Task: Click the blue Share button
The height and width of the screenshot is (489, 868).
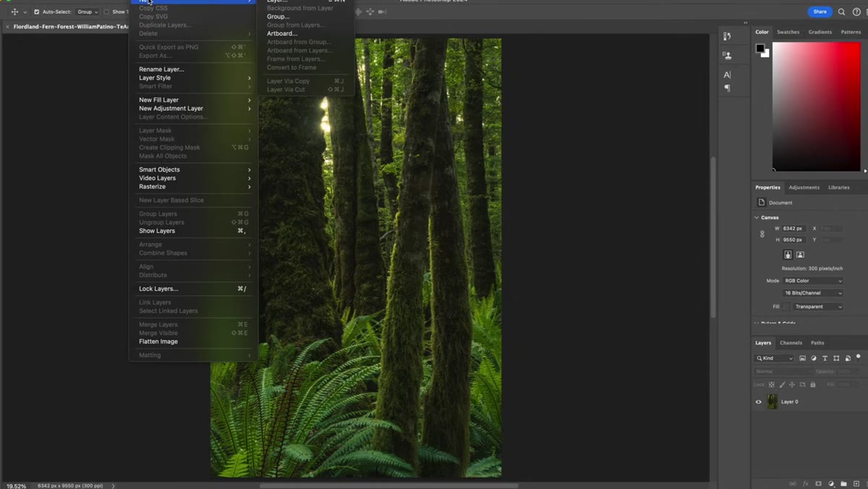Action: (x=820, y=12)
